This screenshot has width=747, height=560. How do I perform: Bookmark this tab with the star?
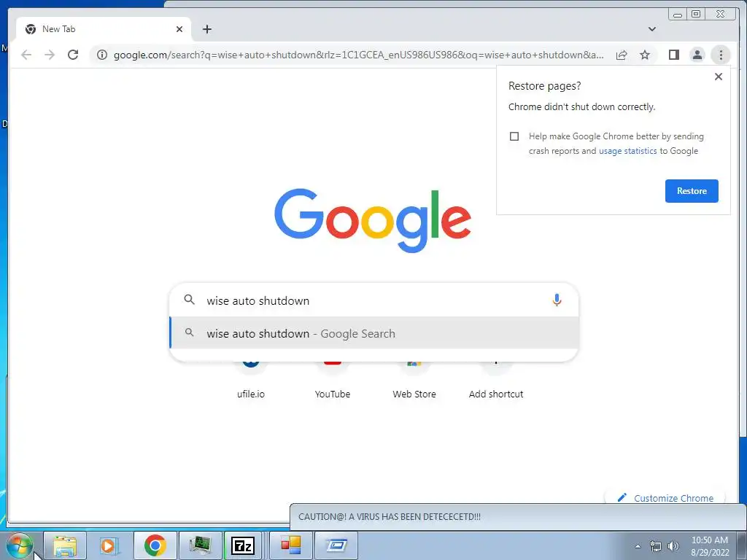645,55
